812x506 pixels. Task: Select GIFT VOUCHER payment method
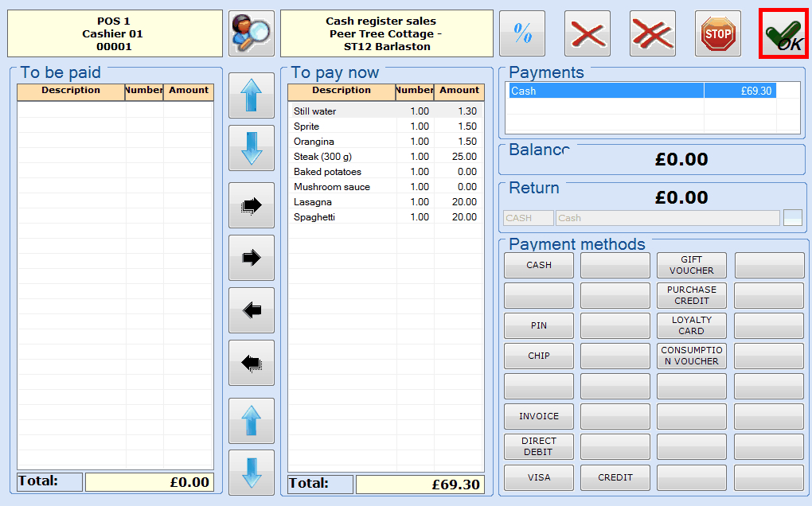691,266
